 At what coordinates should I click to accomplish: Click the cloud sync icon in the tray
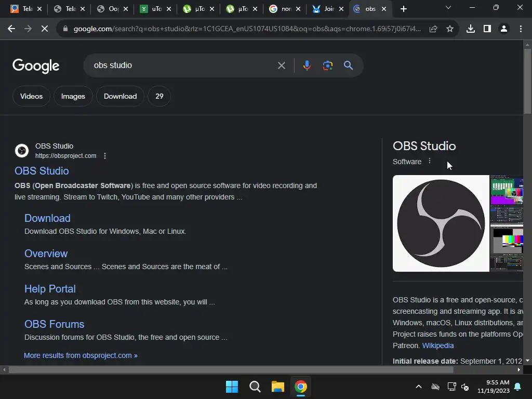435,387
